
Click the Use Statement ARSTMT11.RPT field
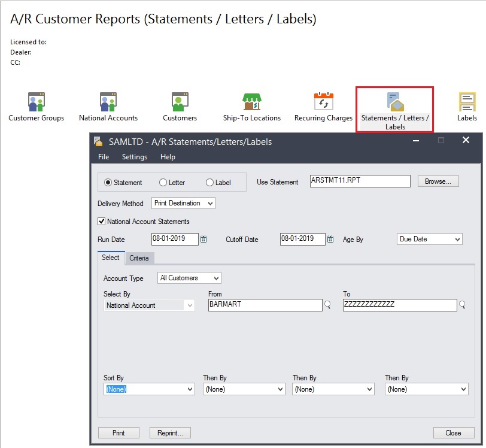pyautogui.click(x=360, y=181)
